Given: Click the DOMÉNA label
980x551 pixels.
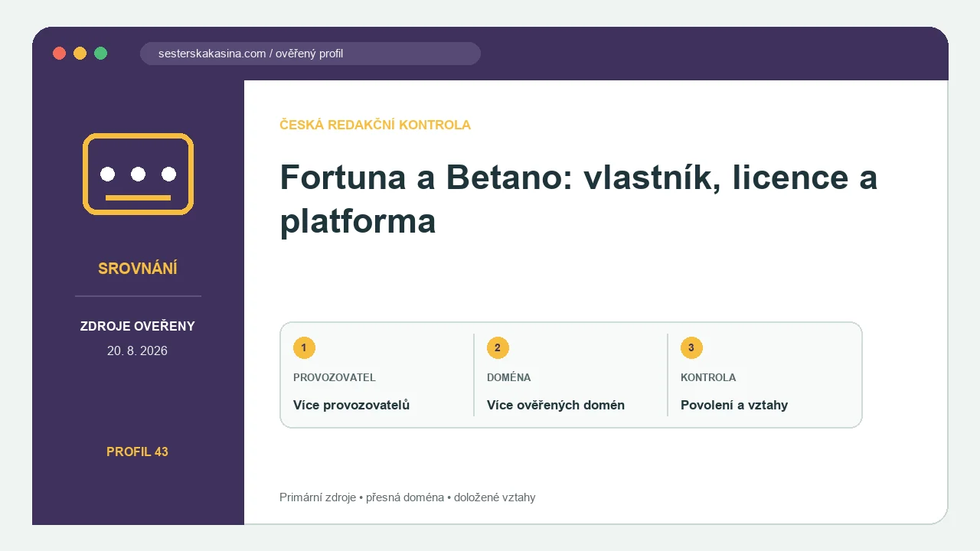Looking at the screenshot, I should point(509,377).
